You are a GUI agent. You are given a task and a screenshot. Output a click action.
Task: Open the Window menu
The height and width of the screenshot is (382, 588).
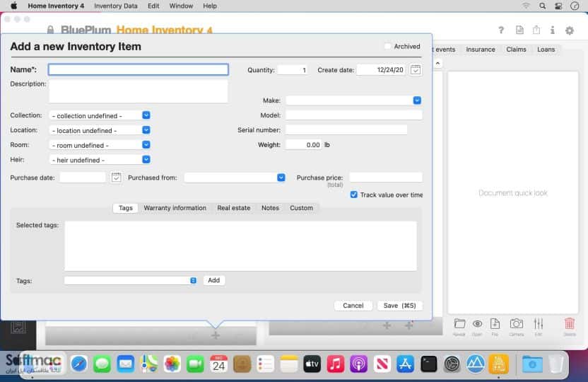181,6
